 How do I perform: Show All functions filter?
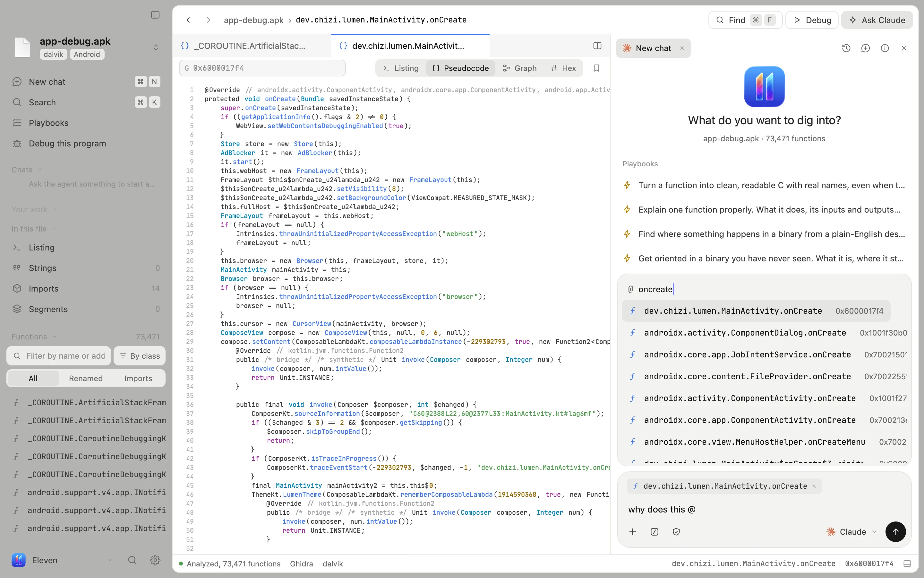click(x=33, y=379)
